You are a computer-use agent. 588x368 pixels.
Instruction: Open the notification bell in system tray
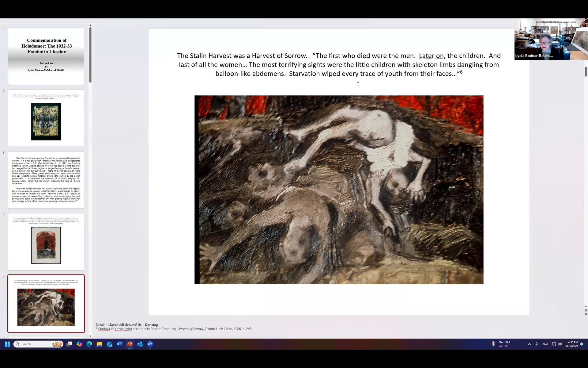pyautogui.click(x=582, y=344)
